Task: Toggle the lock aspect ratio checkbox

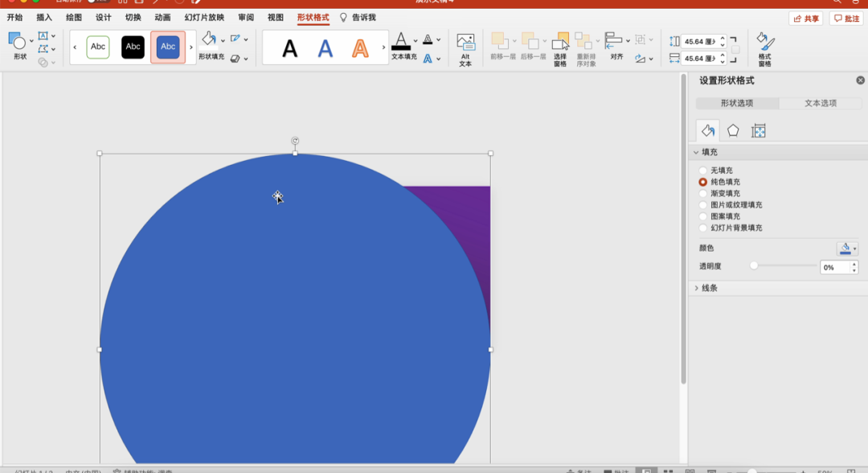Action: pos(735,50)
